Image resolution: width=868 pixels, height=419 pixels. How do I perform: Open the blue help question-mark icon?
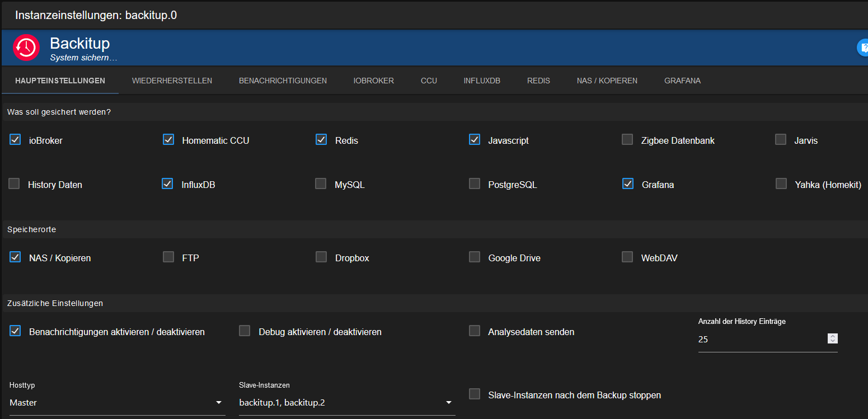863,48
